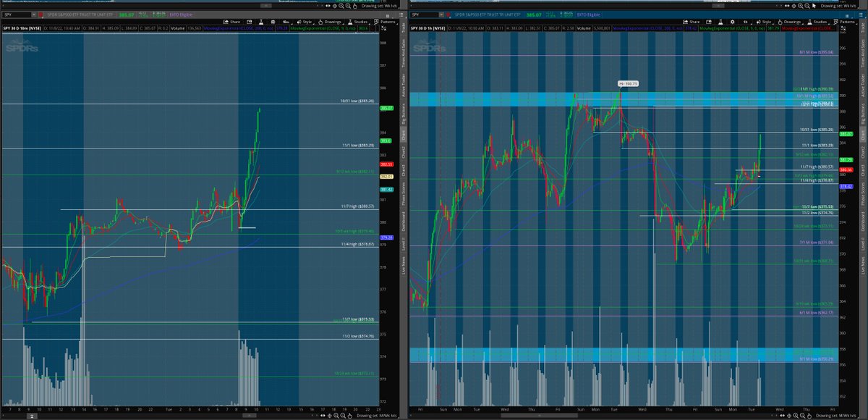This screenshot has width=868, height=420.
Task: Open the Drawings menu on the 10m chart
Action: pos(331,22)
